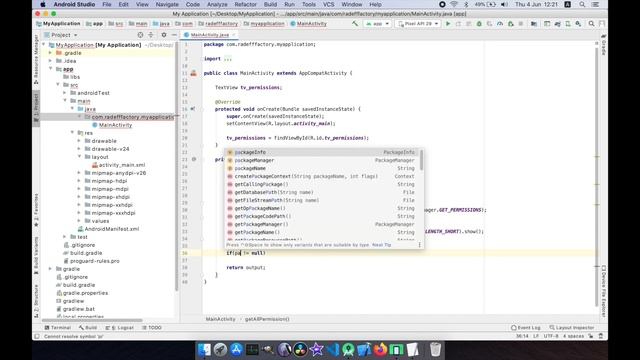The height and width of the screenshot is (360, 640).
Task: Click the Make Project hammer icon
Action: click(355, 24)
